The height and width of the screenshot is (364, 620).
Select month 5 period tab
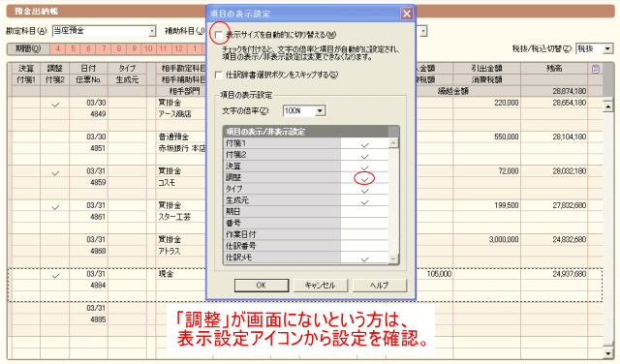[x=74, y=49]
